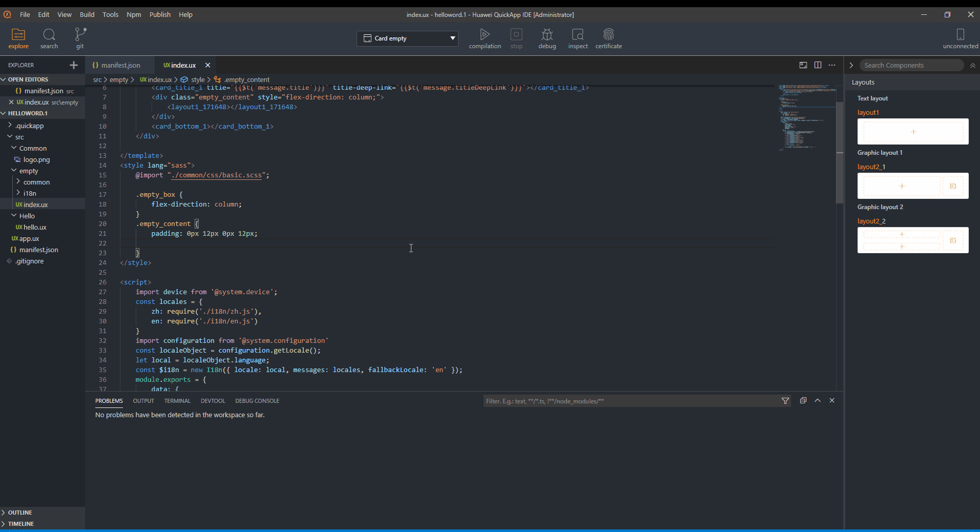
Task: Open the explore sidebar icon
Action: [x=18, y=38]
